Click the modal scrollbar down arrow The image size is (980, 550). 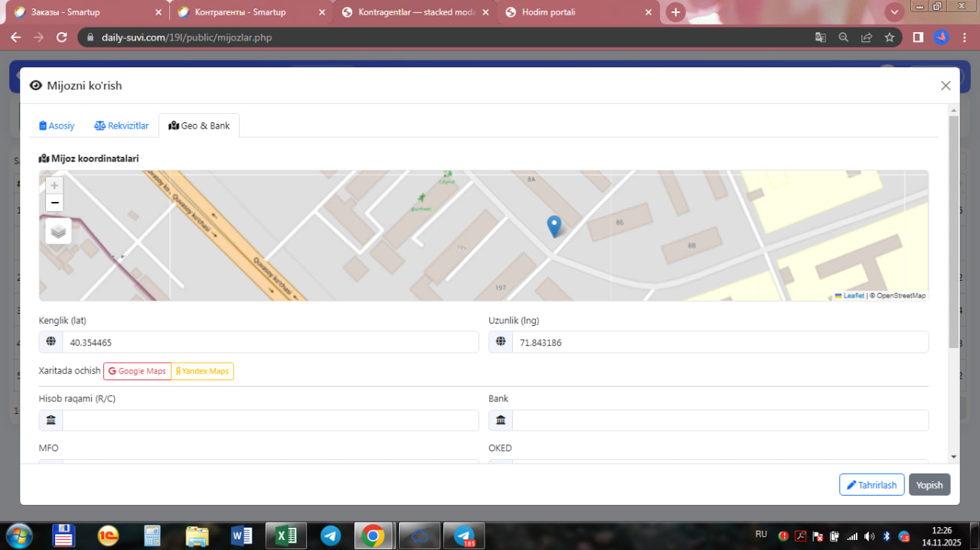point(953,457)
